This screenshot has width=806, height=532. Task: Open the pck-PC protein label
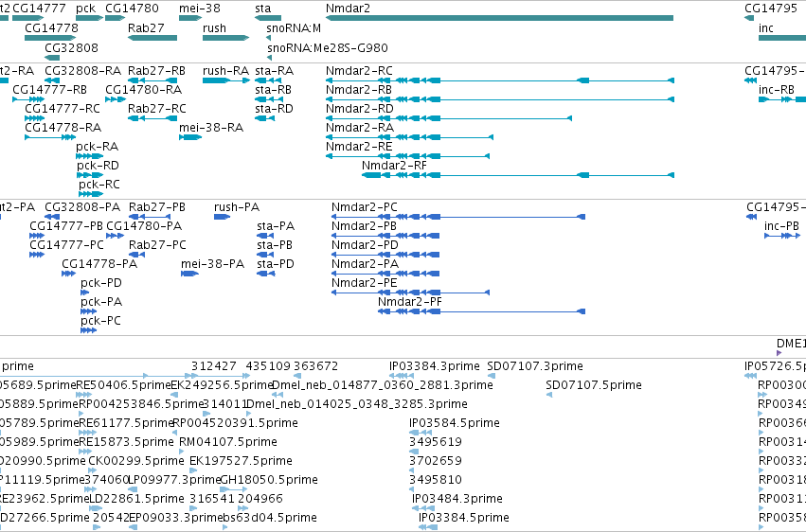point(100,321)
